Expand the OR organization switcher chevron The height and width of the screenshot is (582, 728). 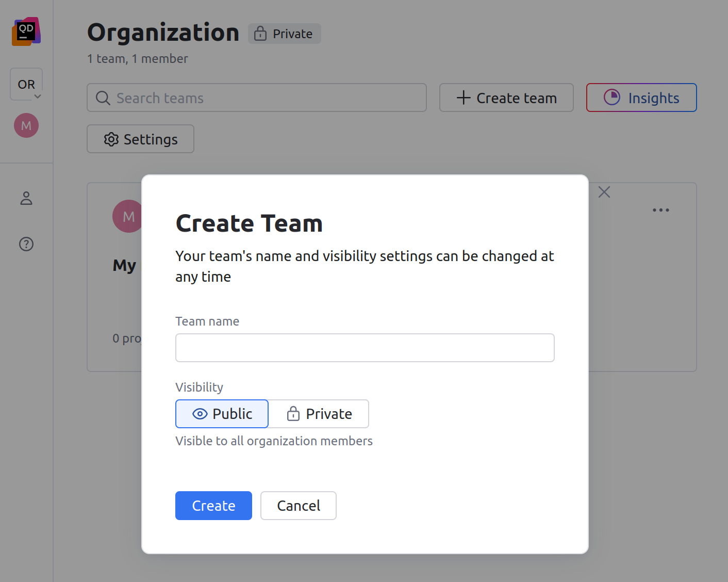pyautogui.click(x=38, y=96)
